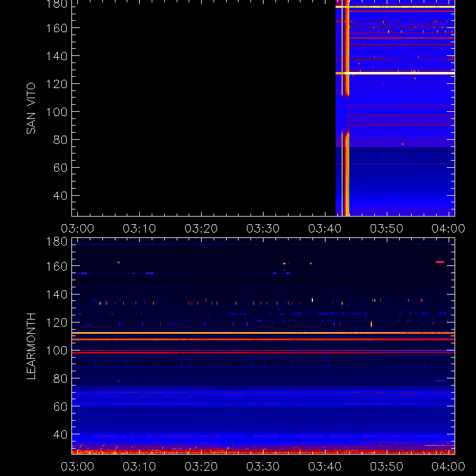Select the 140 tick label on the Learmonth axis

tap(57, 294)
